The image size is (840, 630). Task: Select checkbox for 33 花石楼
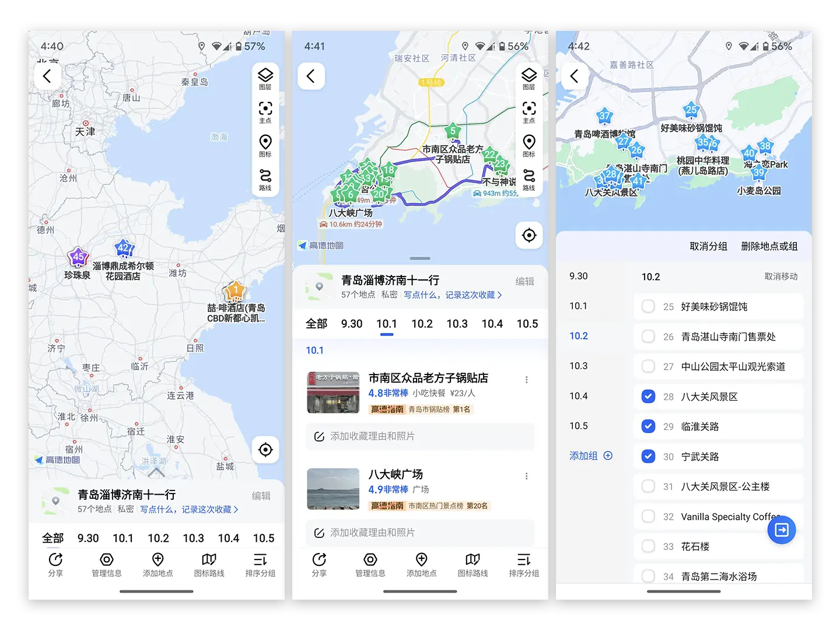tap(648, 547)
